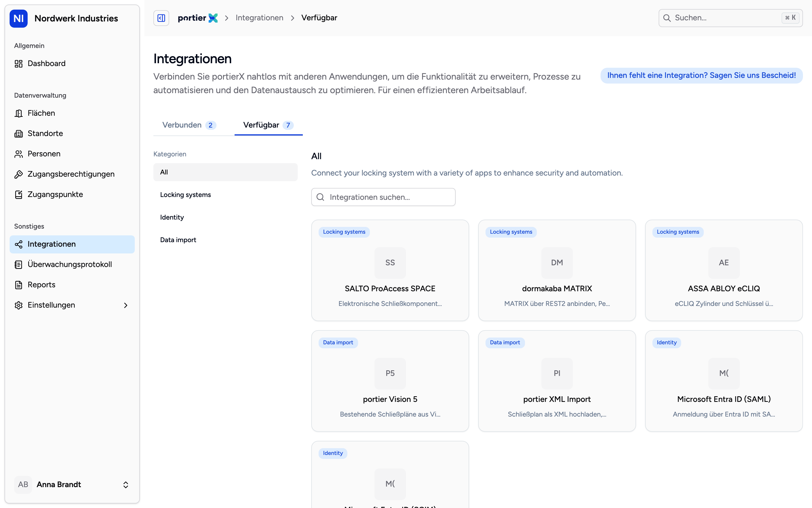Screen dimensions: 812x508
Task: Click the P5 avatar of portier Vision 5
Action: coord(390,373)
